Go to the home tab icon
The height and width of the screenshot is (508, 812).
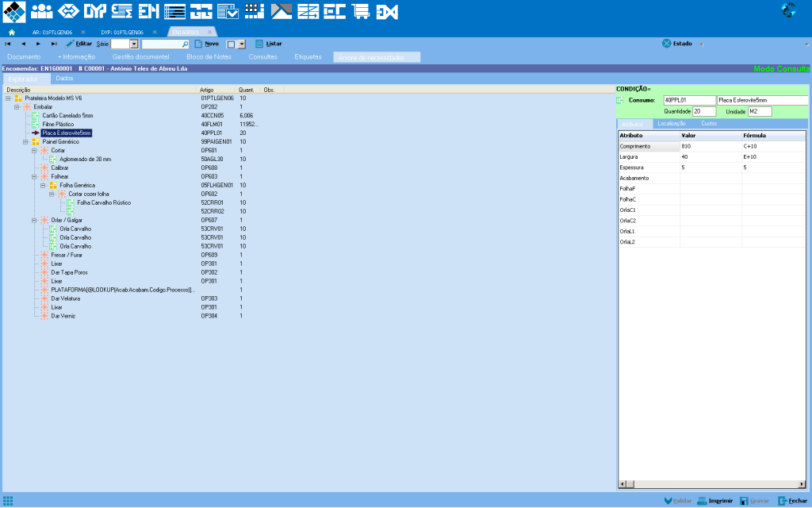(11, 32)
